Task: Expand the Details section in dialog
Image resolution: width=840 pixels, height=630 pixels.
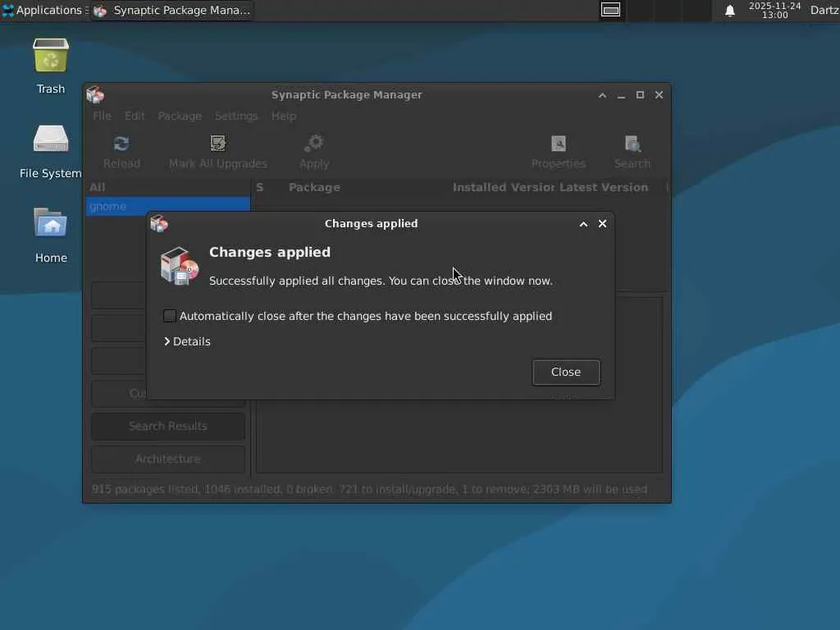Action: pyautogui.click(x=188, y=341)
